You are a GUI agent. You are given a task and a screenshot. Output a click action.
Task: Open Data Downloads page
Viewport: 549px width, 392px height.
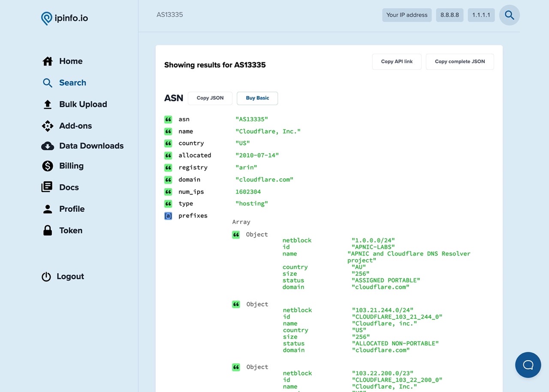point(91,146)
